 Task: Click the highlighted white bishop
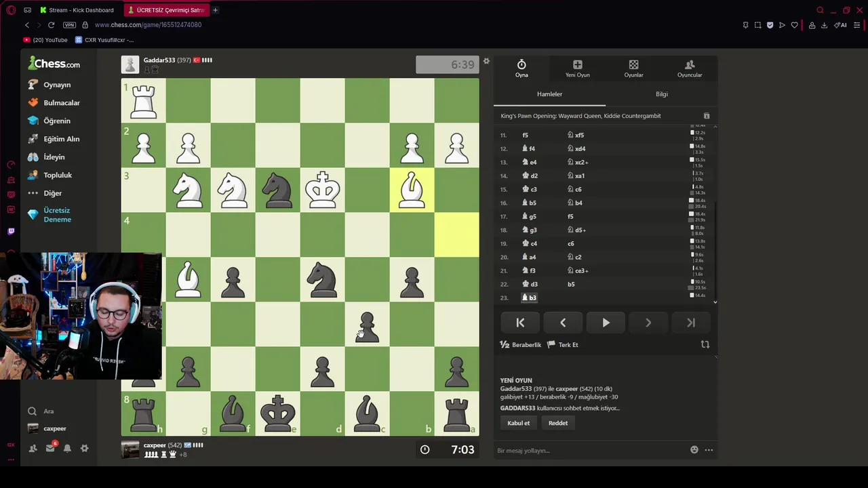coord(412,190)
